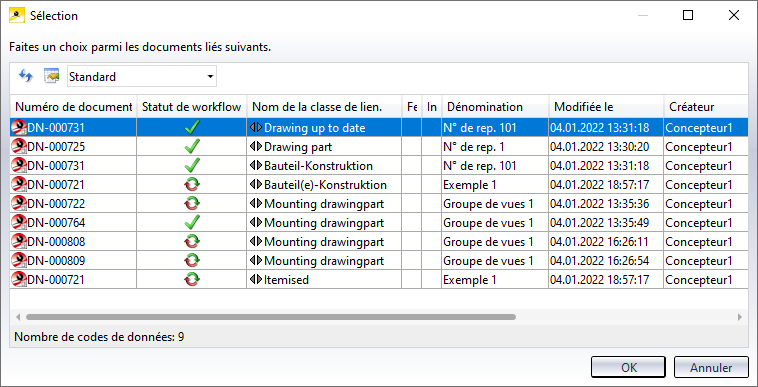Sort by Numéro de document column
Screen dimensions: 758x387
coord(73,107)
